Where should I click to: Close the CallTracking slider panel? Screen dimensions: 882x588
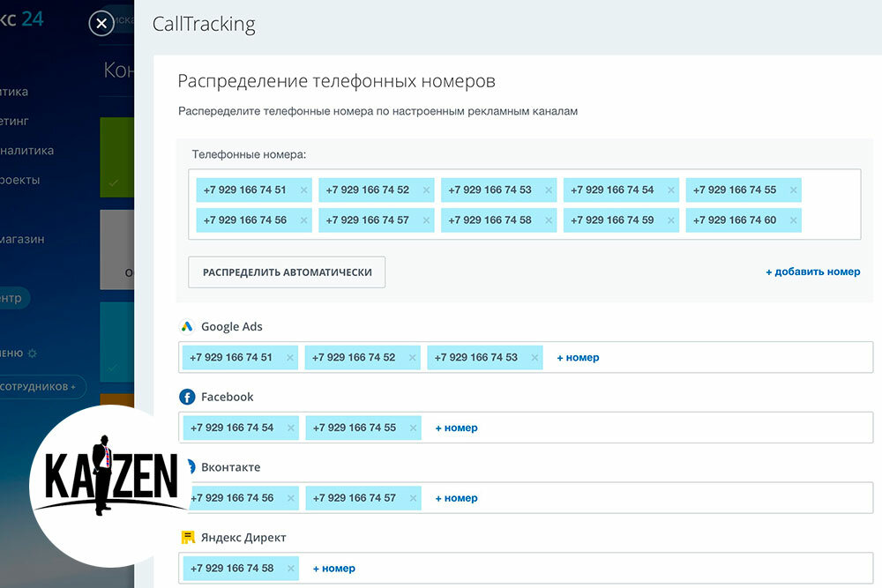[101, 24]
